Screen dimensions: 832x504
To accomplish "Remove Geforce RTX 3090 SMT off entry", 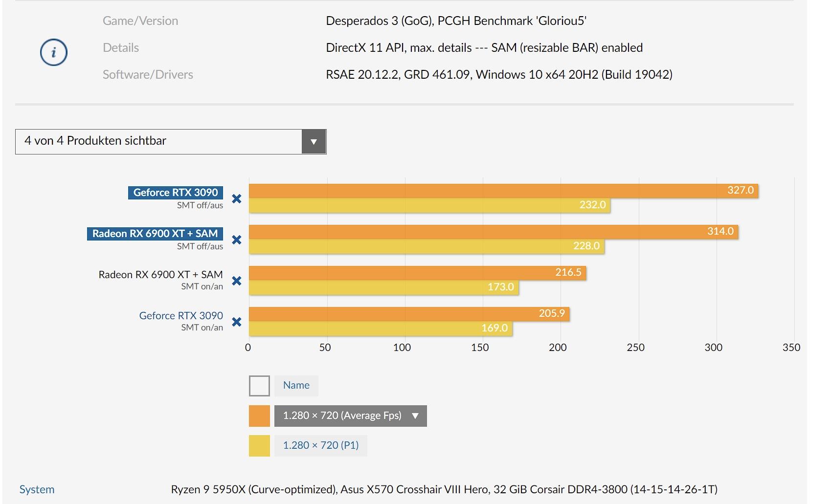I will (237, 199).
